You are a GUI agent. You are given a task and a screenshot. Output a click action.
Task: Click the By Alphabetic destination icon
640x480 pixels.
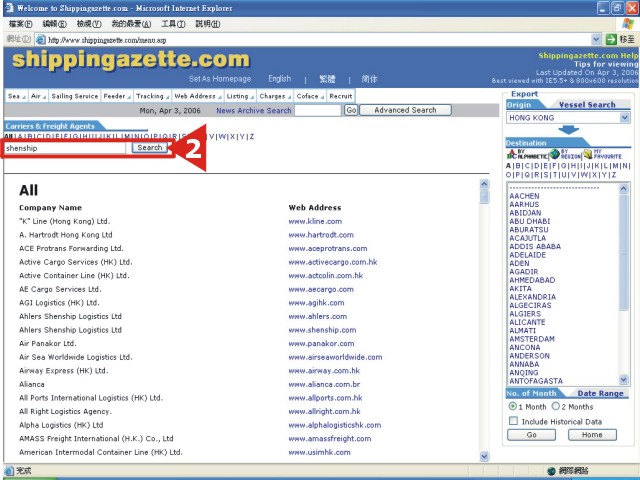pyautogui.click(x=527, y=154)
